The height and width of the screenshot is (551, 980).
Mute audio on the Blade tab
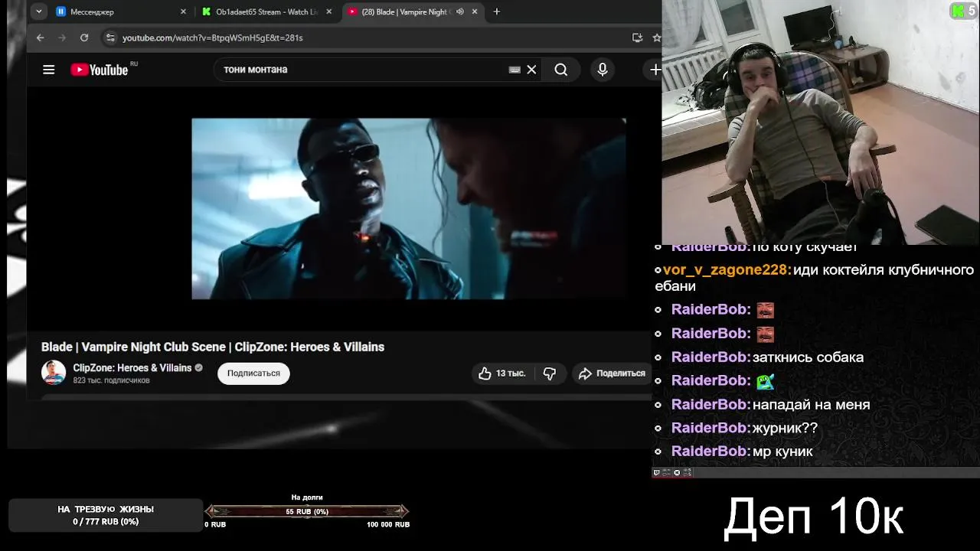(460, 11)
